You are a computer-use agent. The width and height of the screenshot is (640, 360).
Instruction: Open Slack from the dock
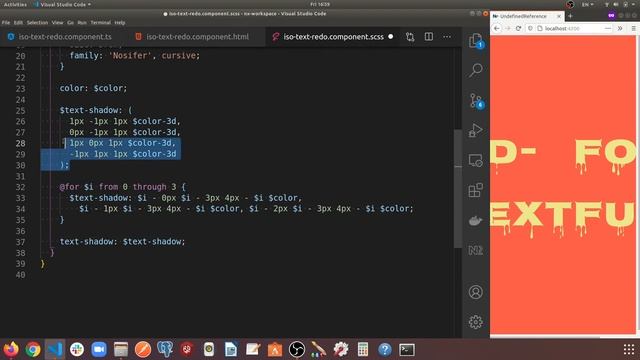point(77,349)
